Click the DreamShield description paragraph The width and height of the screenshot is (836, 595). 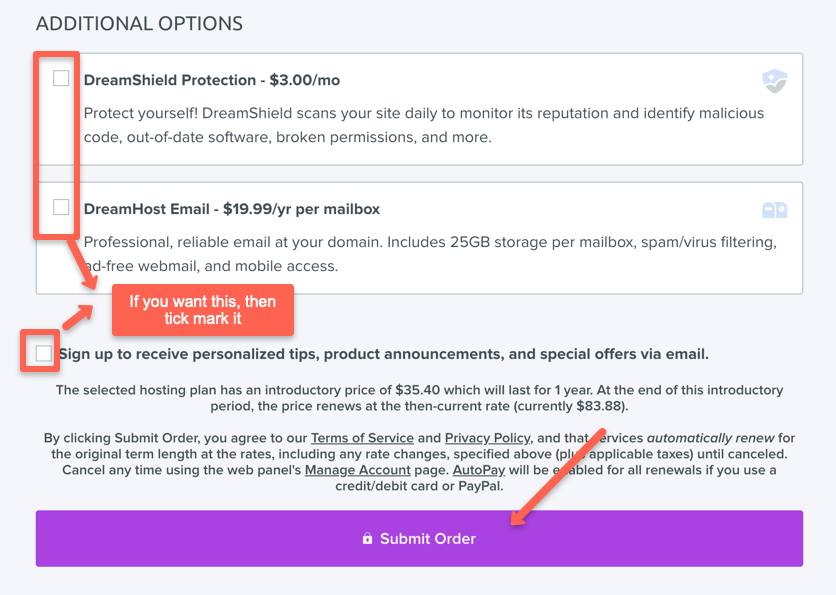coord(420,126)
